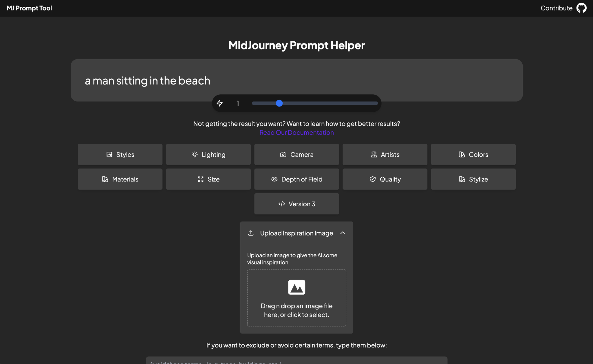Click the lightning bolt icon
This screenshot has width=593, height=364.
click(219, 103)
